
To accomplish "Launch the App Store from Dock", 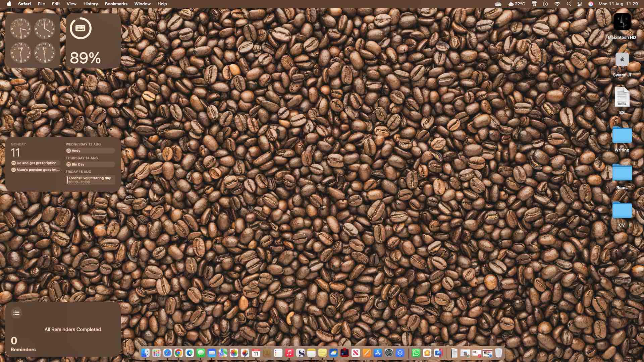I will (x=378, y=353).
